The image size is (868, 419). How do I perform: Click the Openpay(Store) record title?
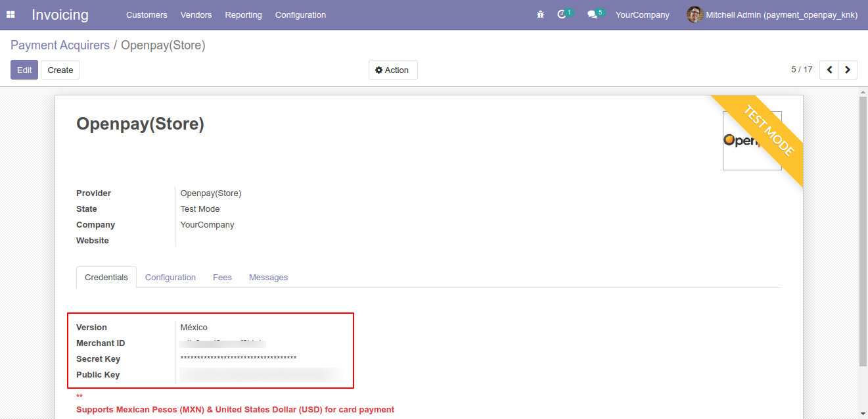[x=140, y=124]
